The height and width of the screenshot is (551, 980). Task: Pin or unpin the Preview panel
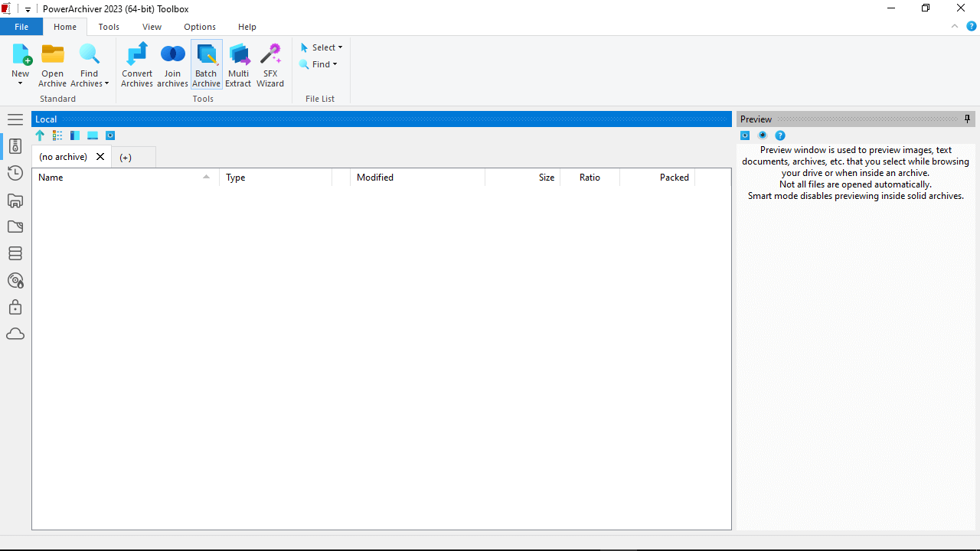tap(968, 119)
